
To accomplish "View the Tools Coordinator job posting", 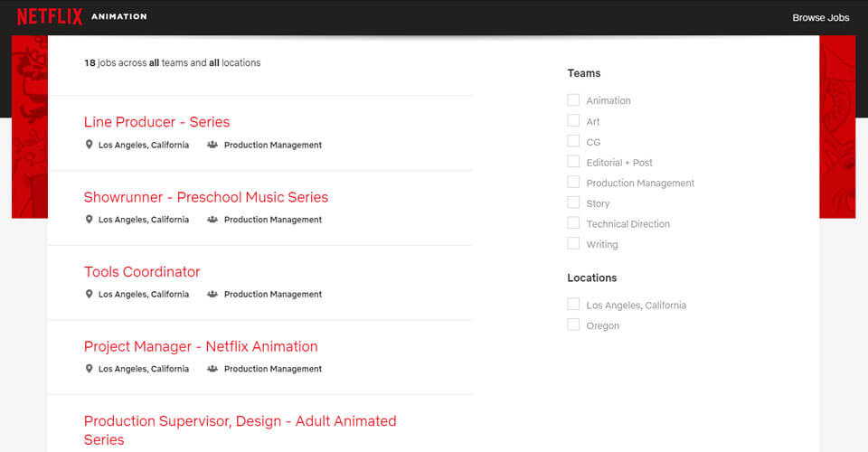I will click(x=142, y=271).
